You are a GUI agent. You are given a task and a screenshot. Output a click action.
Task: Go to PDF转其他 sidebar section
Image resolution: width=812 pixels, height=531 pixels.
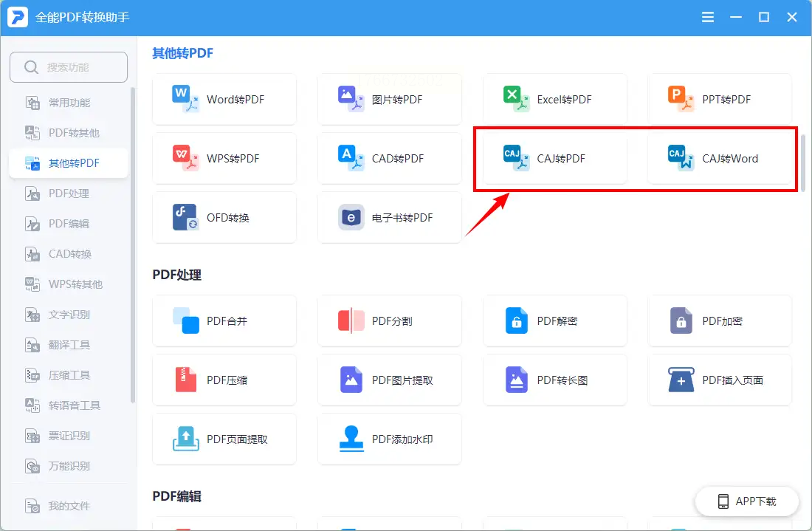pos(69,133)
